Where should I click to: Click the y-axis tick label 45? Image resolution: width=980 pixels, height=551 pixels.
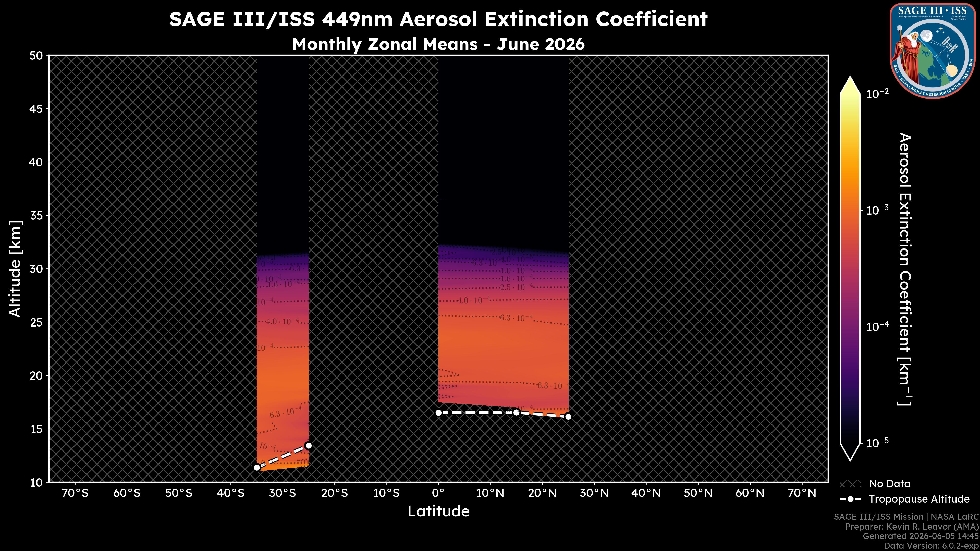[36, 109]
